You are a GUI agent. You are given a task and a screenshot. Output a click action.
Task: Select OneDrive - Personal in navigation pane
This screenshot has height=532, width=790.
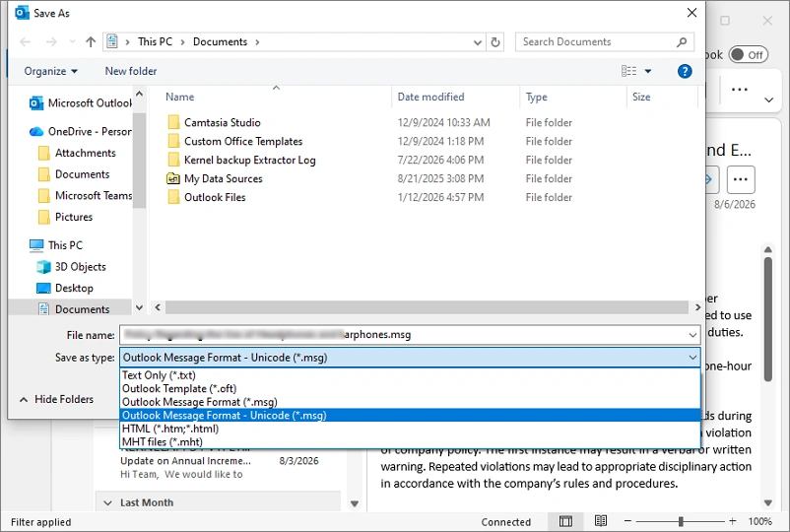click(81, 131)
